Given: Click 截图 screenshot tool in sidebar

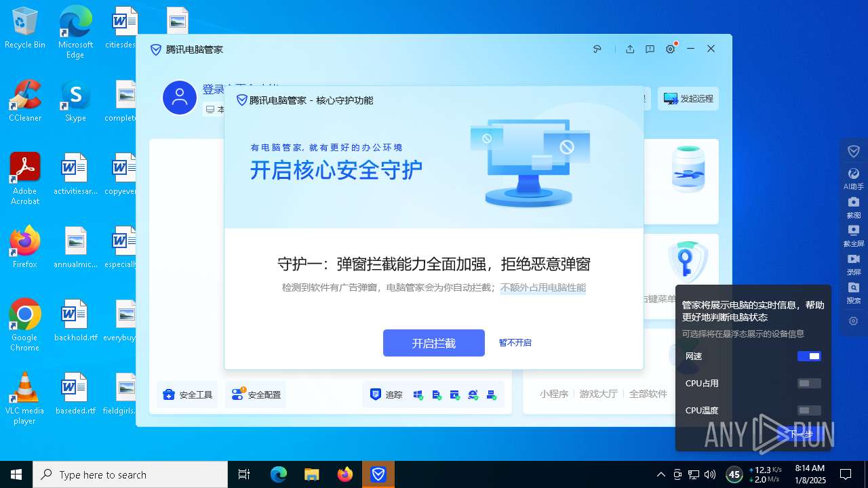Looking at the screenshot, I should 854,207.
